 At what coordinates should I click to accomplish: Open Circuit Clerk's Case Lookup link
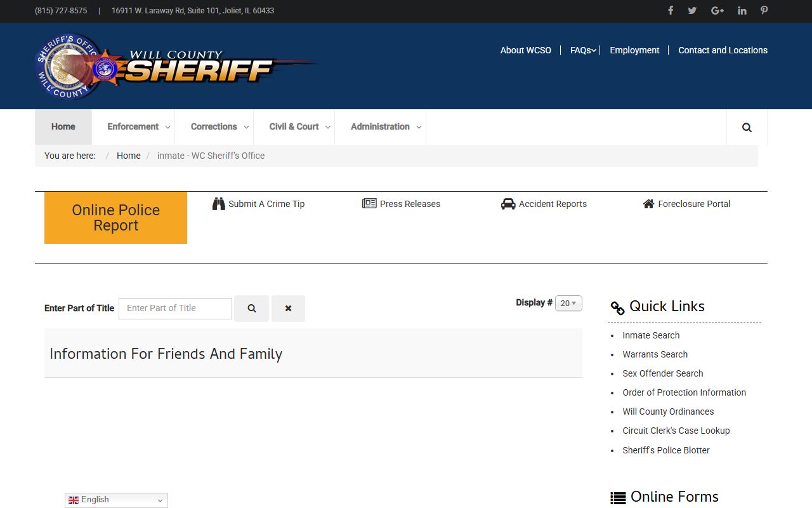(x=676, y=431)
